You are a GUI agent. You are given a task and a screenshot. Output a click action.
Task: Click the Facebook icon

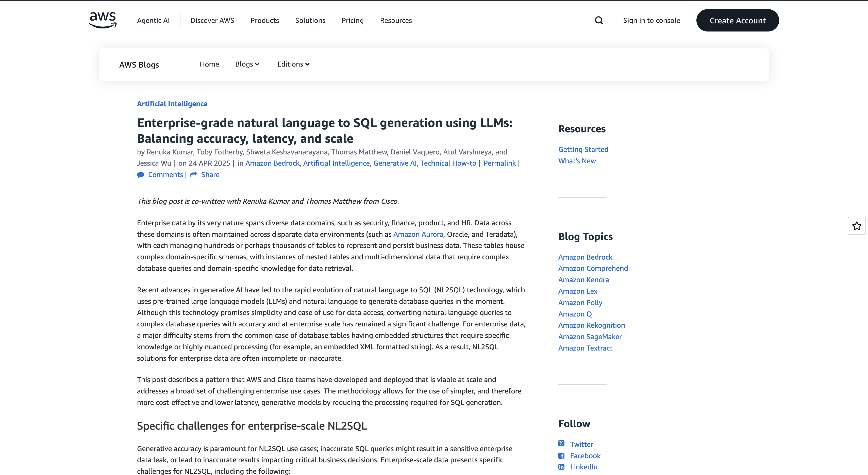point(561,456)
